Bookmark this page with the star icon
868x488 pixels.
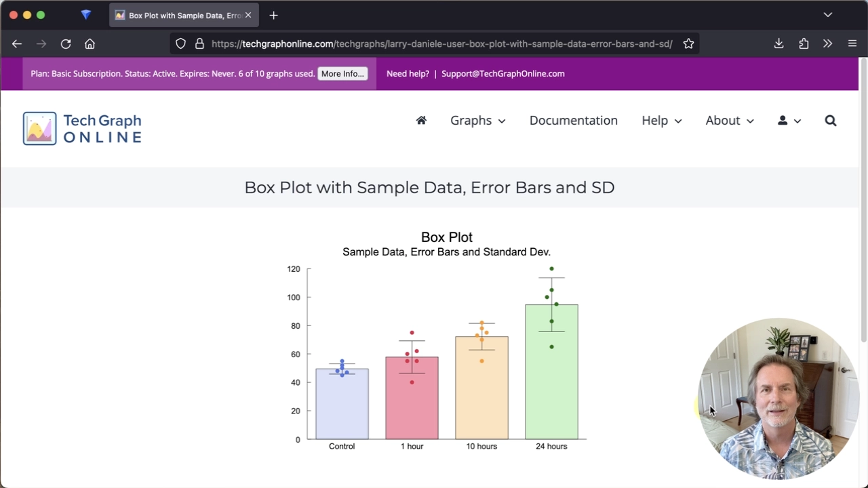688,44
